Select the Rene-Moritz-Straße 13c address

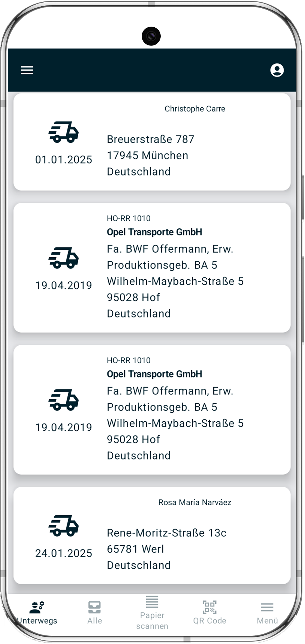point(166,533)
